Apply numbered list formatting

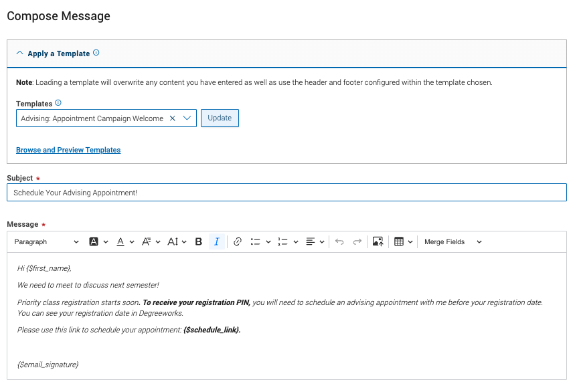point(283,241)
